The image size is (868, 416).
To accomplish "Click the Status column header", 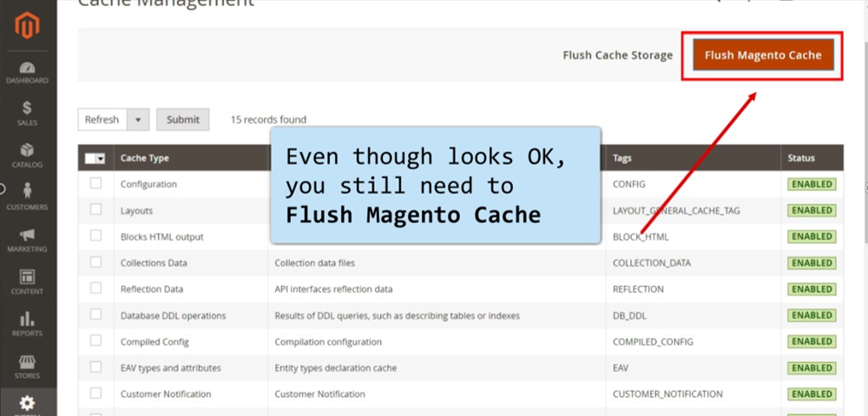I will click(x=812, y=158).
